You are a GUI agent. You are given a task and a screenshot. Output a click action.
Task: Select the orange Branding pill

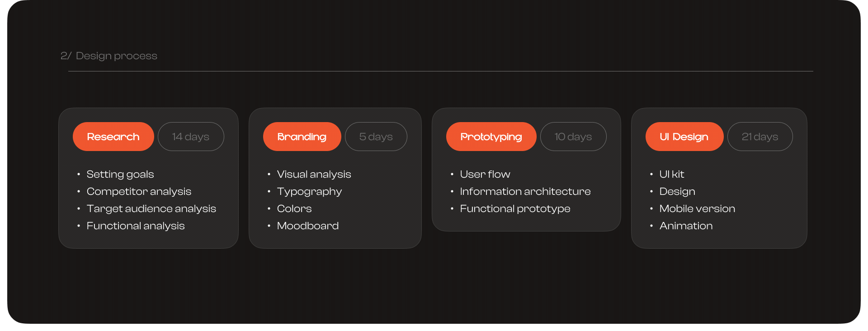point(302,137)
